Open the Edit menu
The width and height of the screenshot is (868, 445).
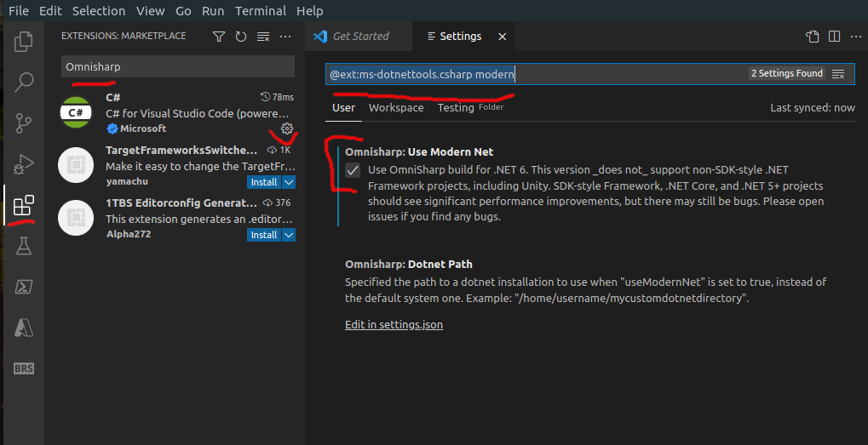50,11
